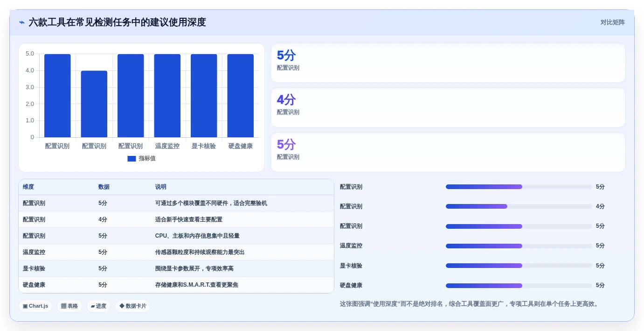Click the 3.0 y-axis tick label
This screenshot has height=331, width=644.
coord(30,87)
